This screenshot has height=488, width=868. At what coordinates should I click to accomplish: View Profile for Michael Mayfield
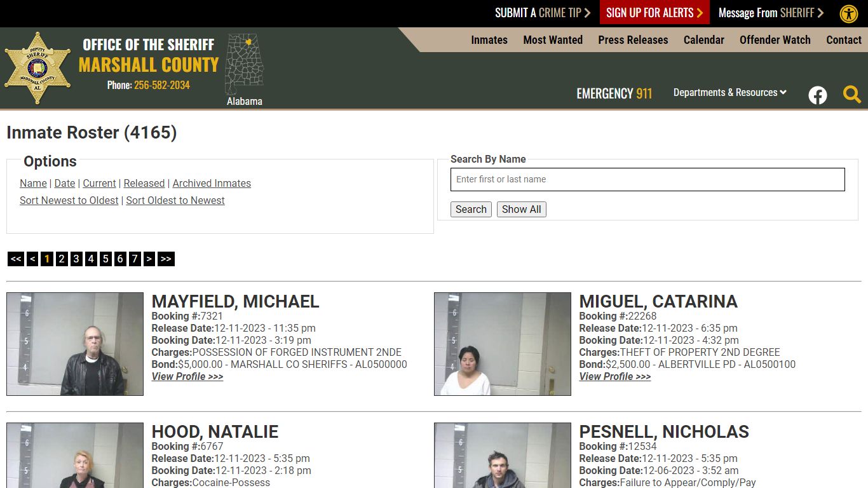pos(187,376)
